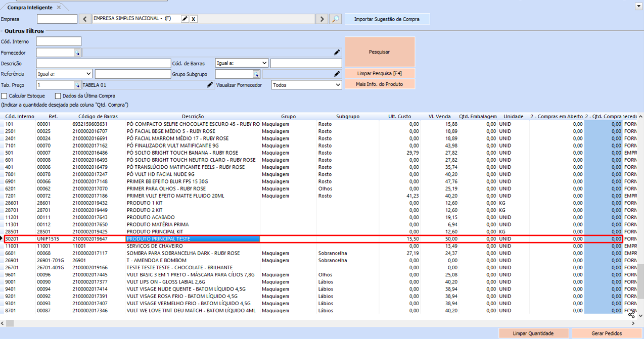The image size is (644, 339).
Task: Click the Descrição filter input field
Action: 104,63
